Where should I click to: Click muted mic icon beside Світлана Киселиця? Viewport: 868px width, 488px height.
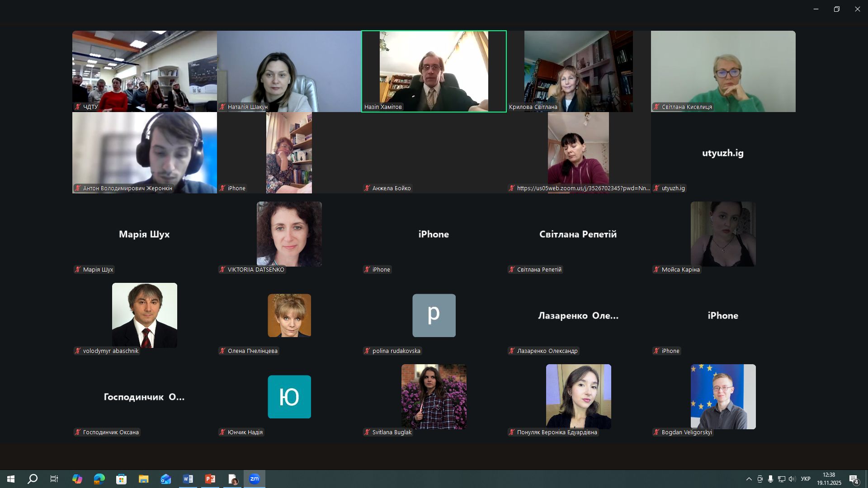tap(656, 107)
